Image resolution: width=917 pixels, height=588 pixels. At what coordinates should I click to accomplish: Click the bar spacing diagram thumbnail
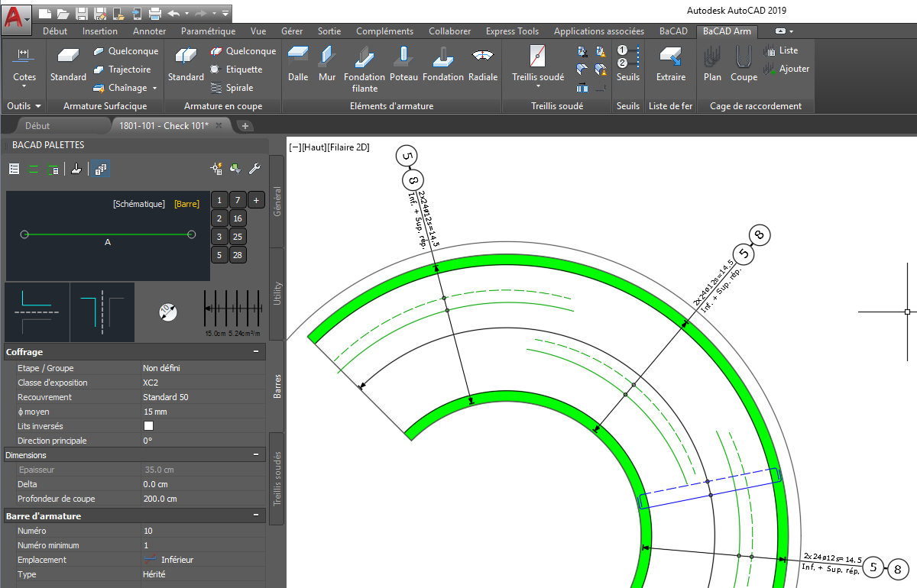(x=232, y=312)
